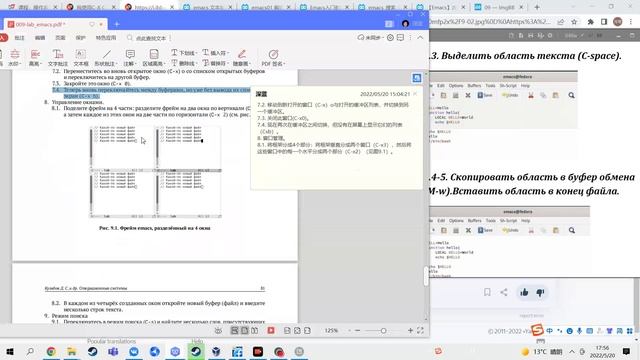This screenshot has width=640, height=360.
Task: Open the 批注 (annotate) ribbon tab
Action: coord(20,38)
